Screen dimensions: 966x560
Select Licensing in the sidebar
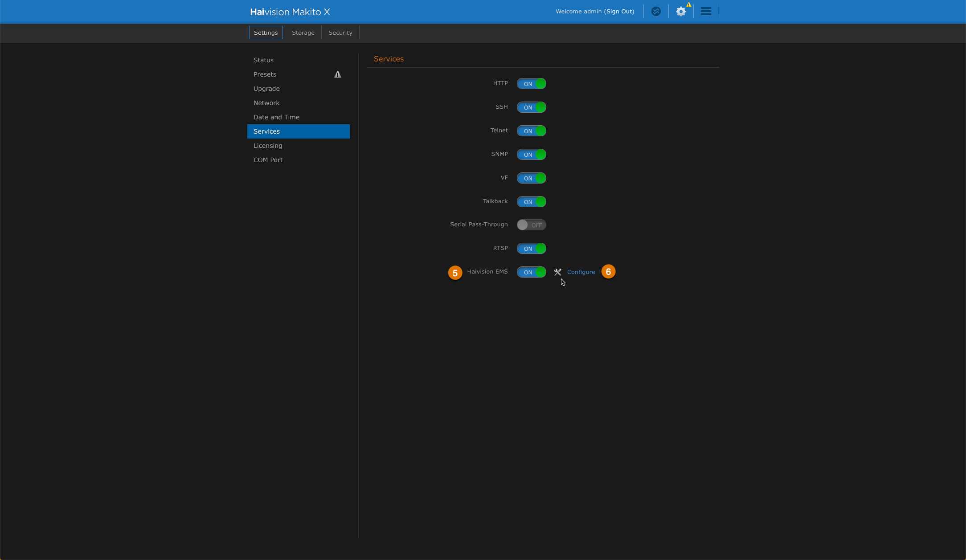267,146
